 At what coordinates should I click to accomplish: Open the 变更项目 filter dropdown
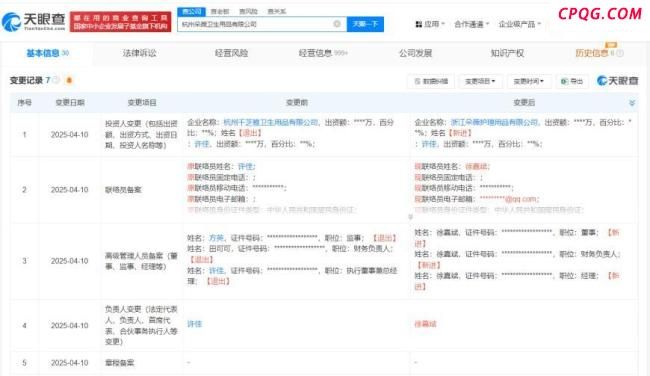[x=480, y=81]
